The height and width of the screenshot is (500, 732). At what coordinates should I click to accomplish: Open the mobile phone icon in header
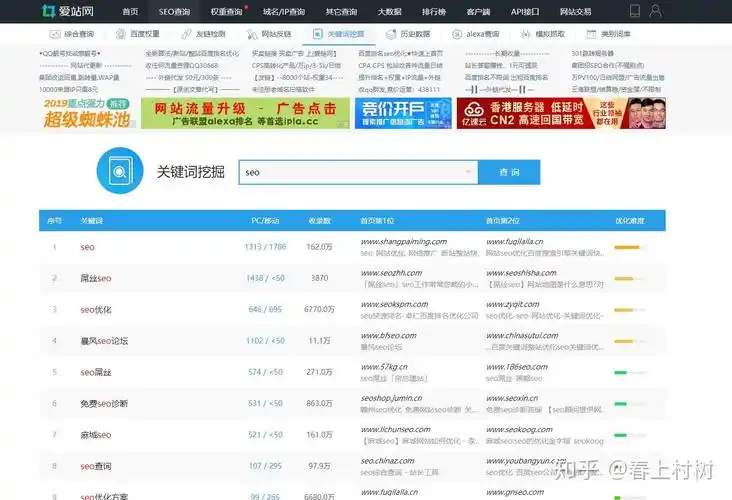pos(635,11)
